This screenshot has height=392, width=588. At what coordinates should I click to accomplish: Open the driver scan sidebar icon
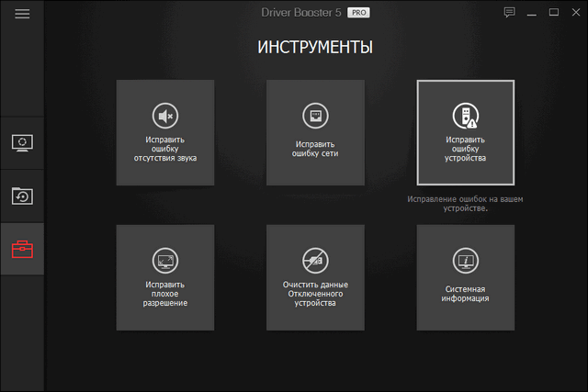(22, 143)
